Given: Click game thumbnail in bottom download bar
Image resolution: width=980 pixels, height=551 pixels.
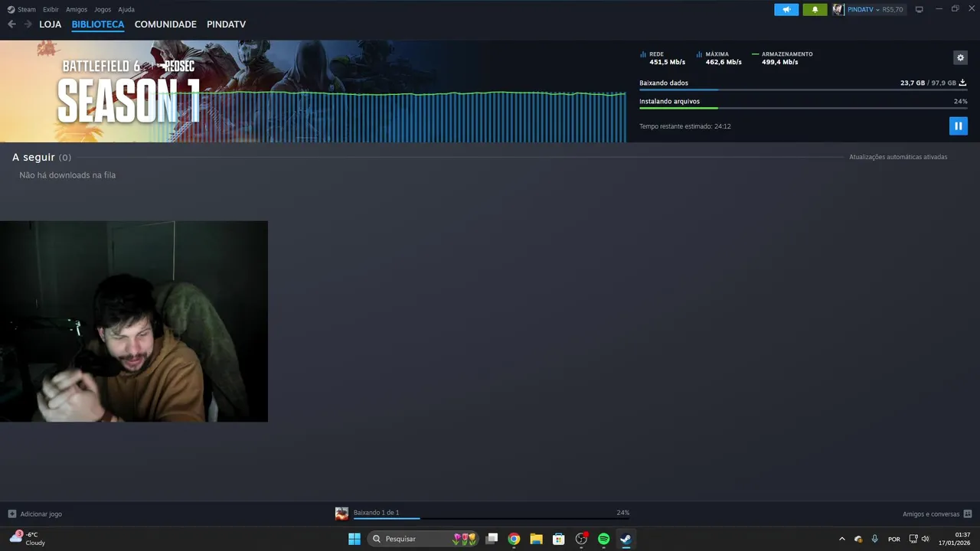Looking at the screenshot, I should 341,514.
